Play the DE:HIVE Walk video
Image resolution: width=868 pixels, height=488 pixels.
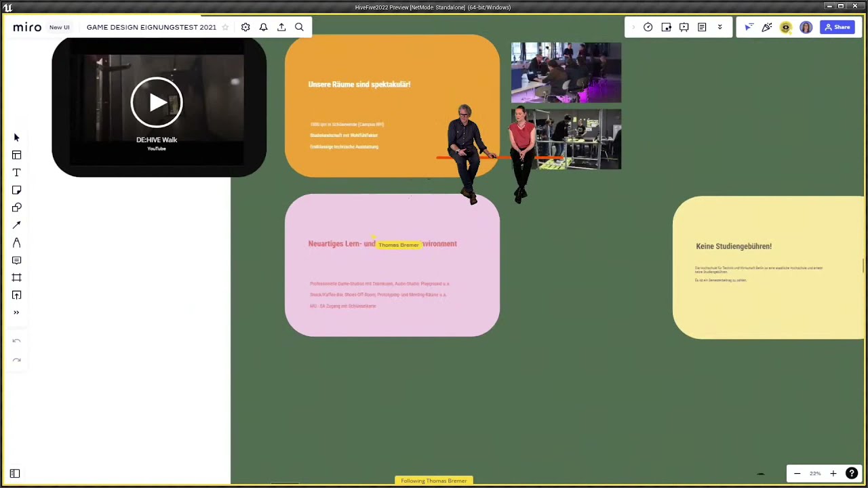coord(157,102)
